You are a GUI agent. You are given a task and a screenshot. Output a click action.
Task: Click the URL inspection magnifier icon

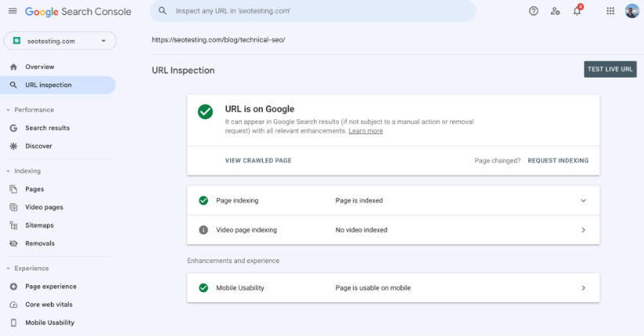[x=13, y=85]
